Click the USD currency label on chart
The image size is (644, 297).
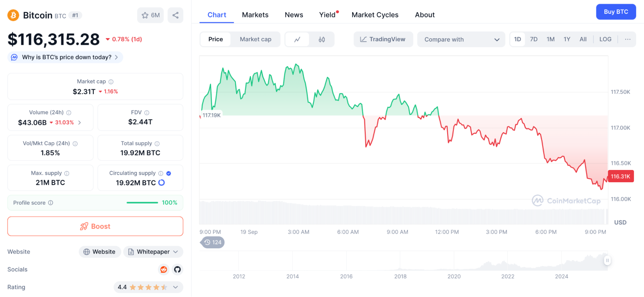620,223
